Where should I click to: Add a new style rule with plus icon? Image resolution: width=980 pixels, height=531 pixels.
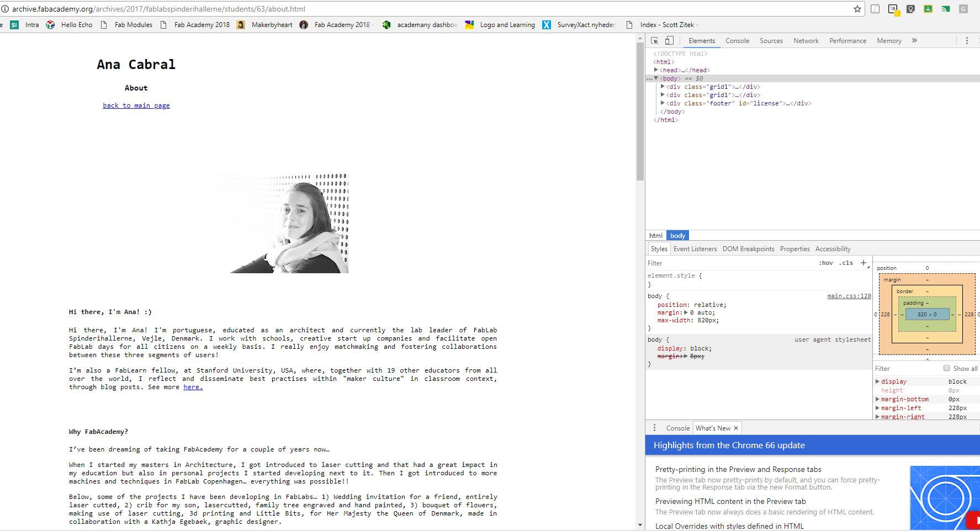[x=864, y=263]
